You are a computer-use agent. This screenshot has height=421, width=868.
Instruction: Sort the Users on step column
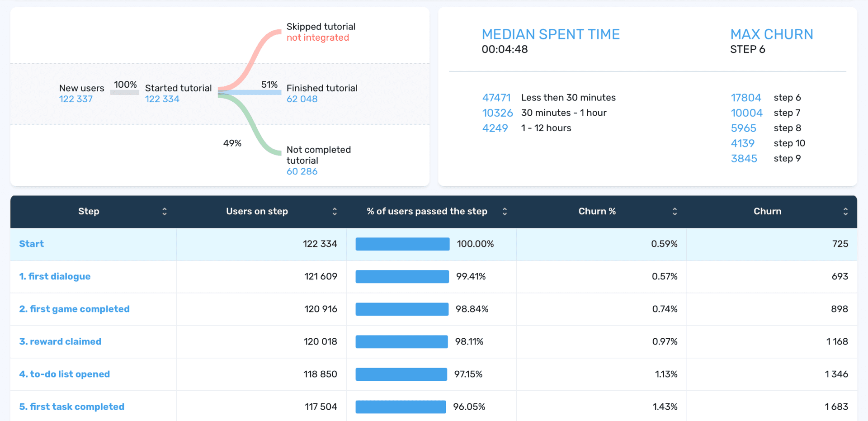point(335,211)
